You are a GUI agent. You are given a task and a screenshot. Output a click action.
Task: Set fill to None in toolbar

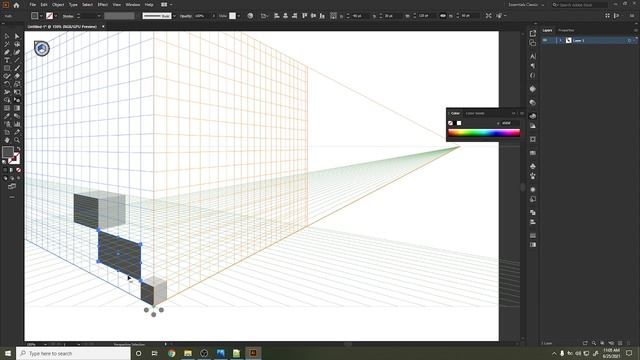click(x=18, y=170)
